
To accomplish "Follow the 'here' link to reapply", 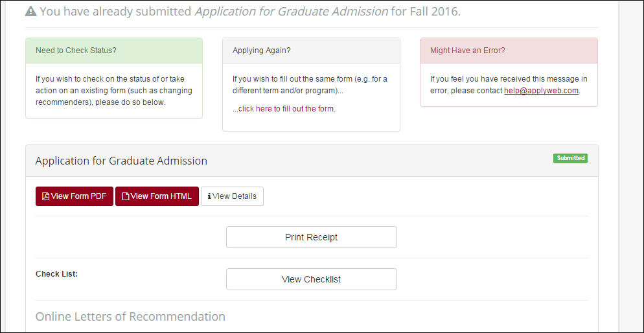I will tap(264, 109).
